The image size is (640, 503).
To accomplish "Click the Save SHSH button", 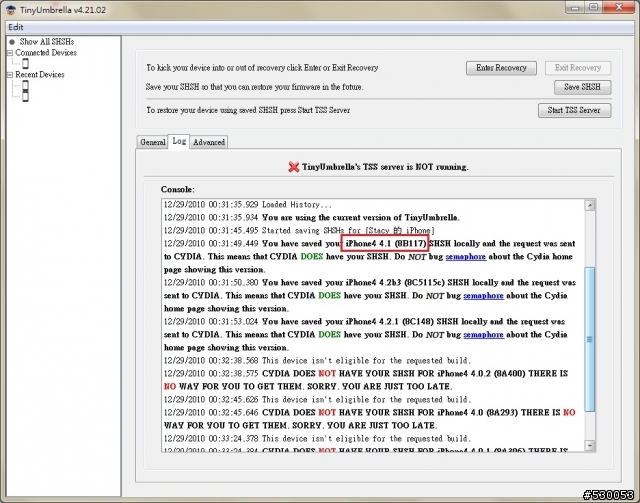I will coord(582,87).
